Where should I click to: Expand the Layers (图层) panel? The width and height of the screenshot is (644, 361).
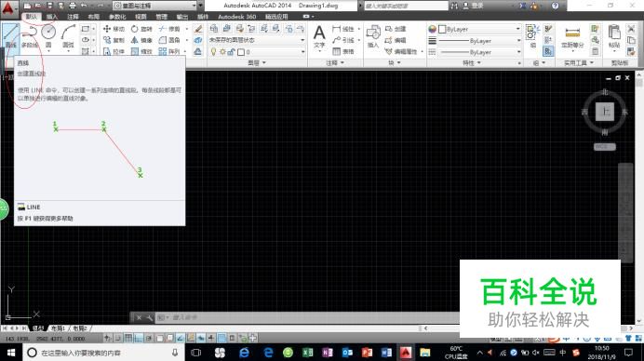tap(257, 63)
